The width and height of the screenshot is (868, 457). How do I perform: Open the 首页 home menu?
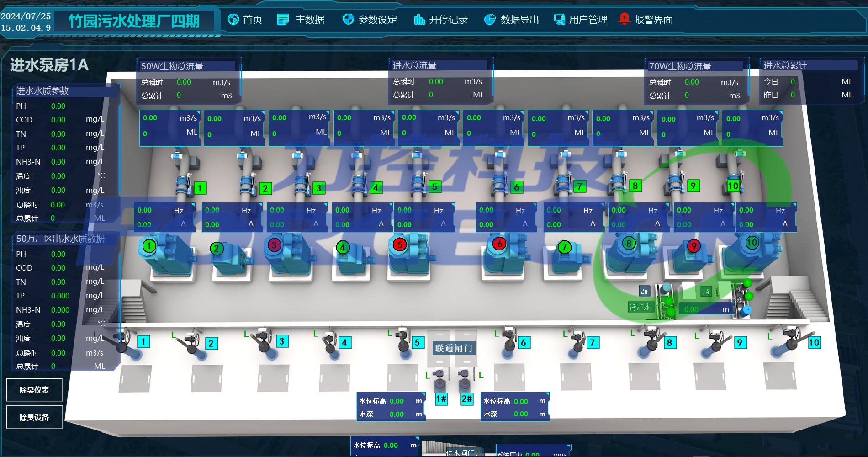pyautogui.click(x=245, y=20)
